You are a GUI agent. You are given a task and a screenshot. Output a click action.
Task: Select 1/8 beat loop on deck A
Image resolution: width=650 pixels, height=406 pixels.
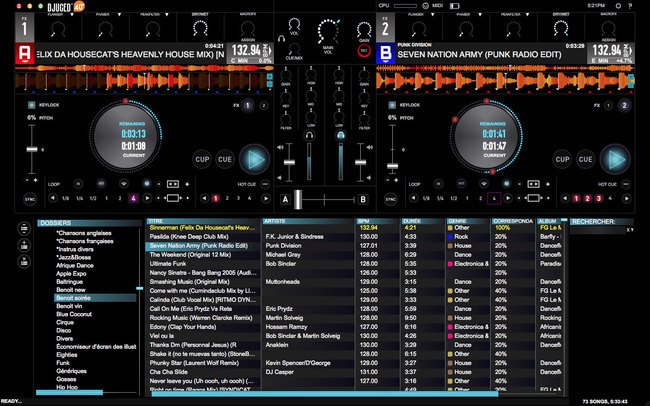pos(65,199)
